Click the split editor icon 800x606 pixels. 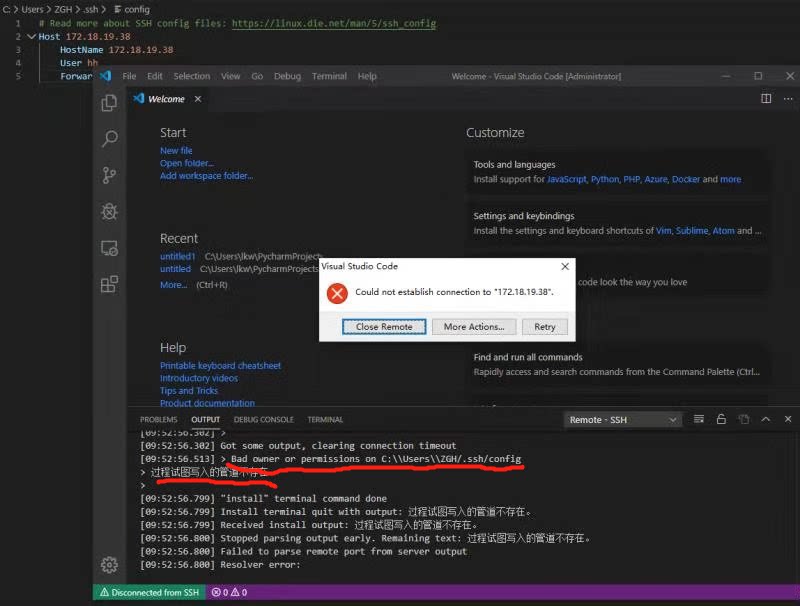(766, 98)
